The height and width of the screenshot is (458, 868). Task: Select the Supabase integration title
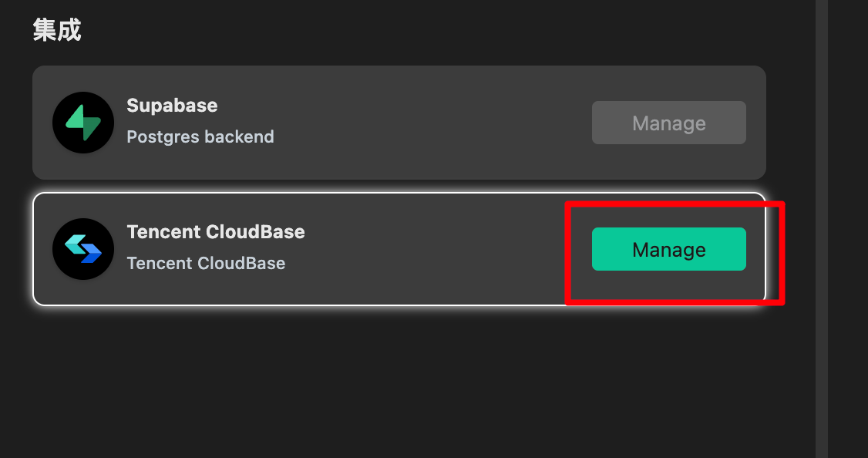click(172, 105)
